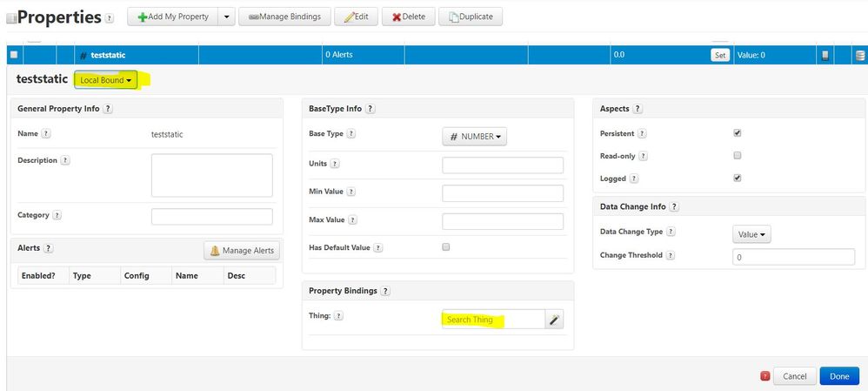Open the Local Bound dropdown
The width and height of the screenshot is (868, 391).
point(106,80)
